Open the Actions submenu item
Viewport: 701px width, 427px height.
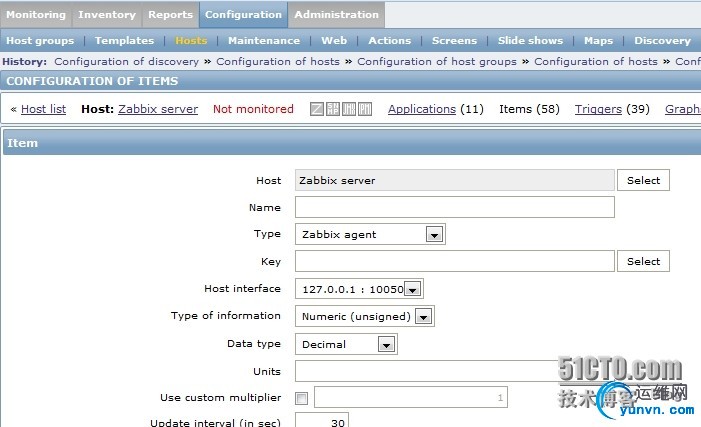coord(389,41)
